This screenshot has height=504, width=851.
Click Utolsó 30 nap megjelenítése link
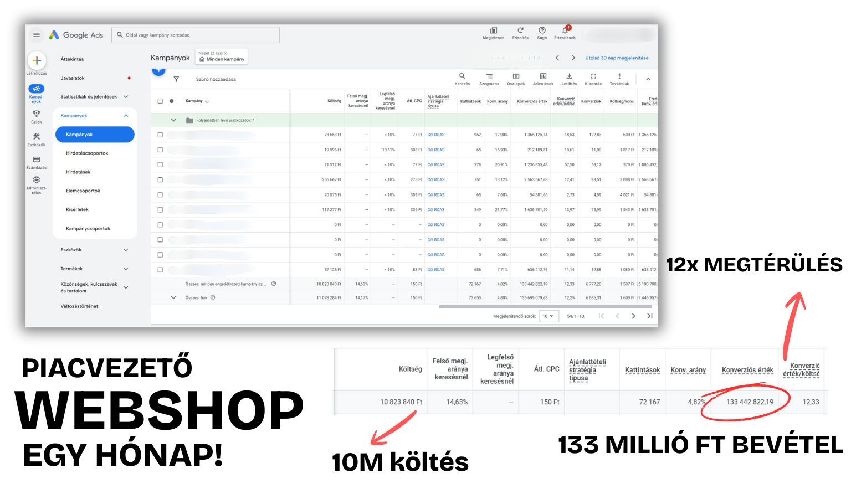617,58
